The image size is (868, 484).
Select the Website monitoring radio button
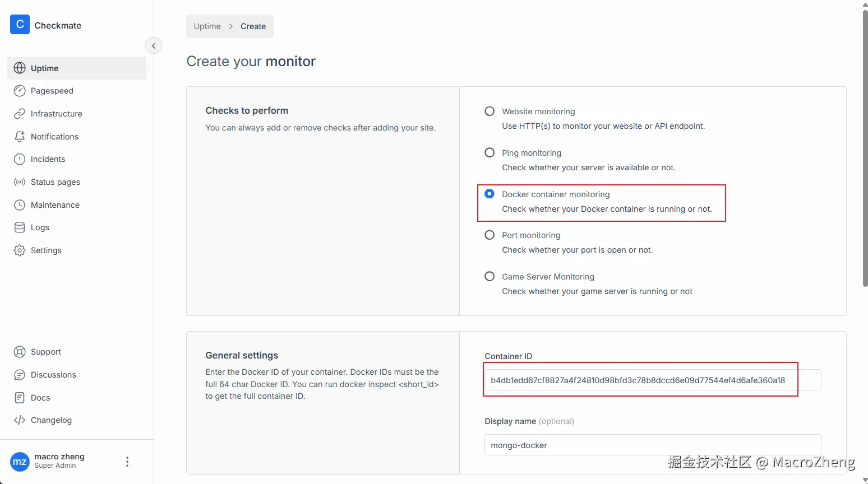490,111
